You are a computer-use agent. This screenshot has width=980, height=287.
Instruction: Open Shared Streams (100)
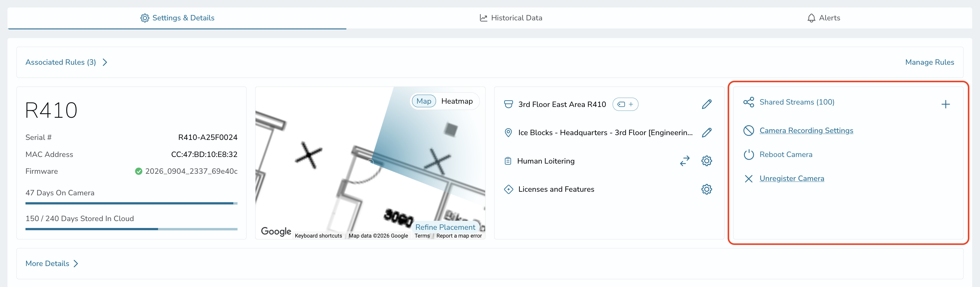(x=797, y=102)
